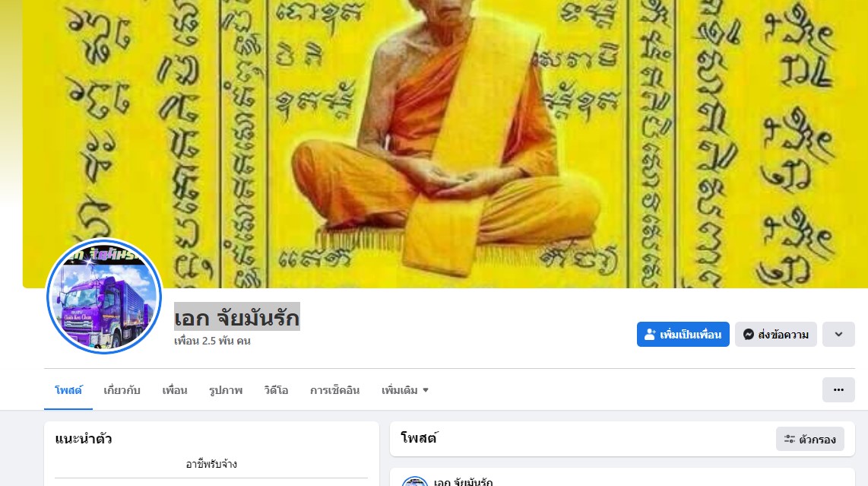Open the purple truck profile picture
This screenshot has height=486, width=868.
point(104,297)
